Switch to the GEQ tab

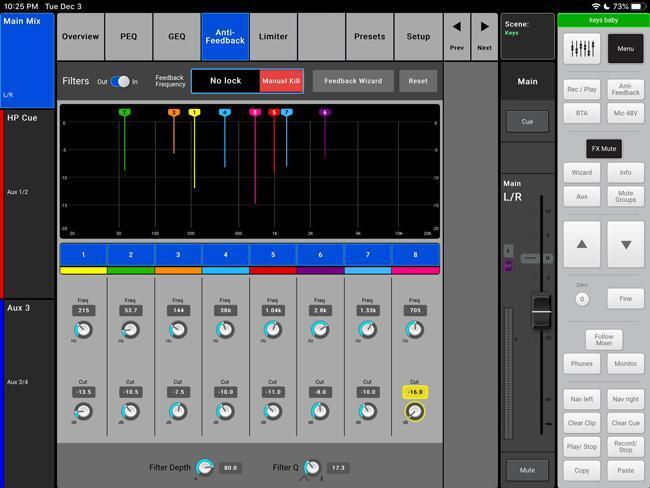tap(177, 36)
